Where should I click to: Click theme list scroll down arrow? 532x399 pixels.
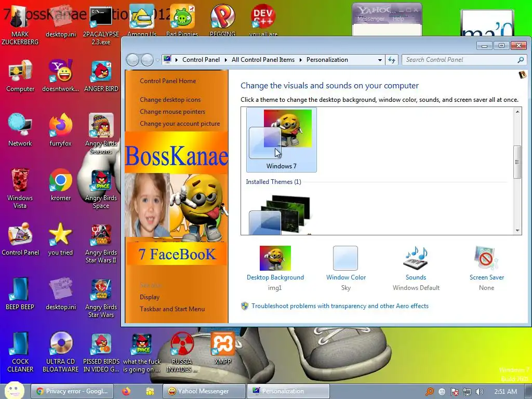[x=517, y=230]
